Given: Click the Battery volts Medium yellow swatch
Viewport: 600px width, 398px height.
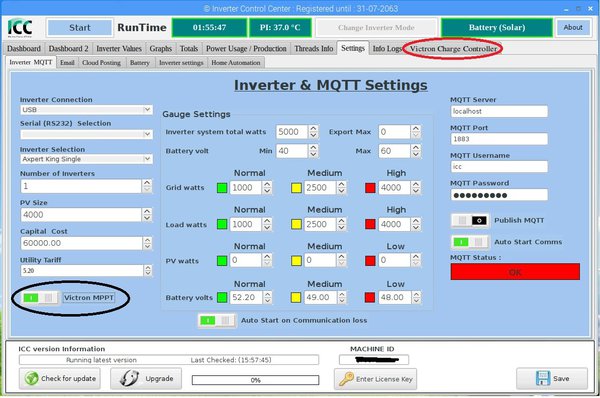Looking at the screenshot, I should [x=296, y=297].
